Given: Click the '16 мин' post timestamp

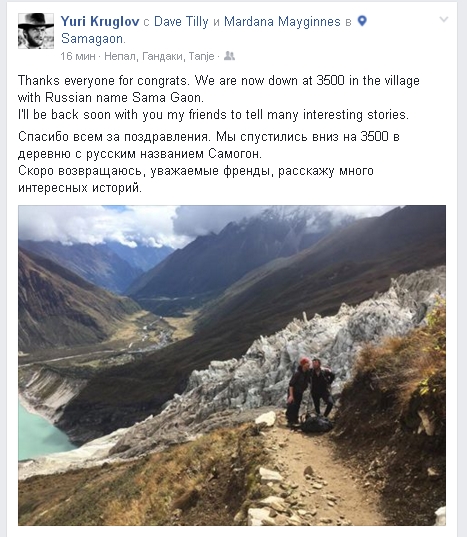Looking at the screenshot, I should click(x=78, y=56).
